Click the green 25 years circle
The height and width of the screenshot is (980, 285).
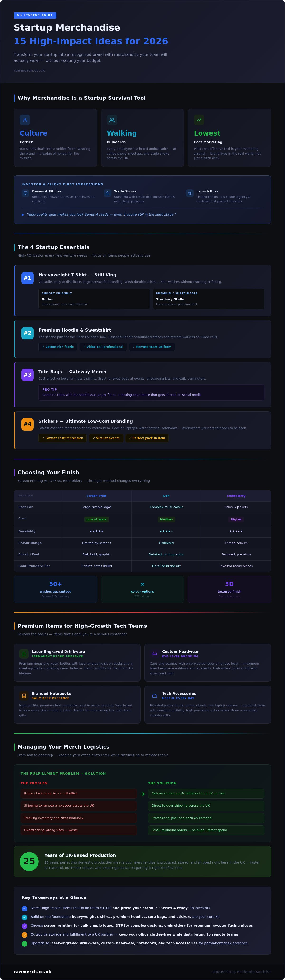(29, 861)
